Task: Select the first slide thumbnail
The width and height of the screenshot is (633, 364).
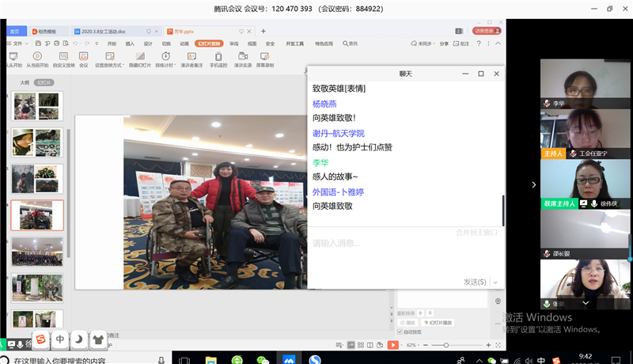Action: click(x=37, y=106)
